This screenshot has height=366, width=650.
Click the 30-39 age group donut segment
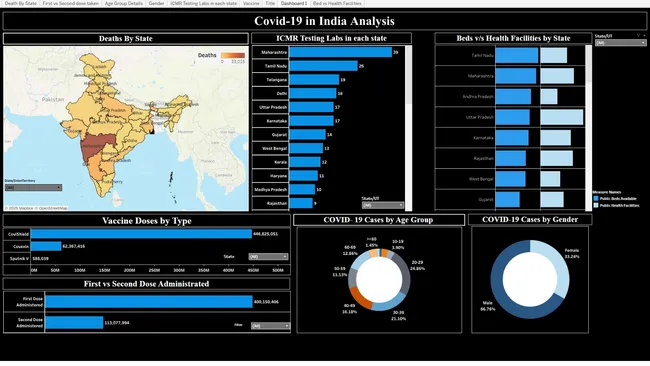(x=390, y=304)
